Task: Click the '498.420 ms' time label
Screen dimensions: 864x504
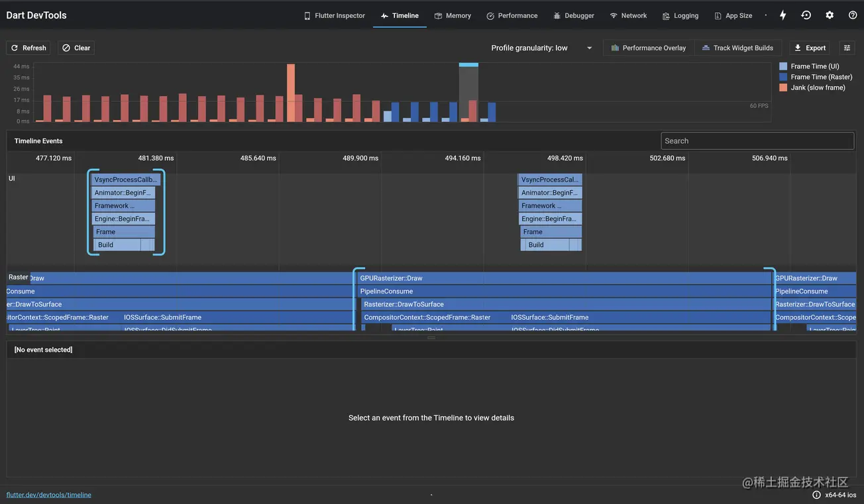Action: [x=565, y=158]
